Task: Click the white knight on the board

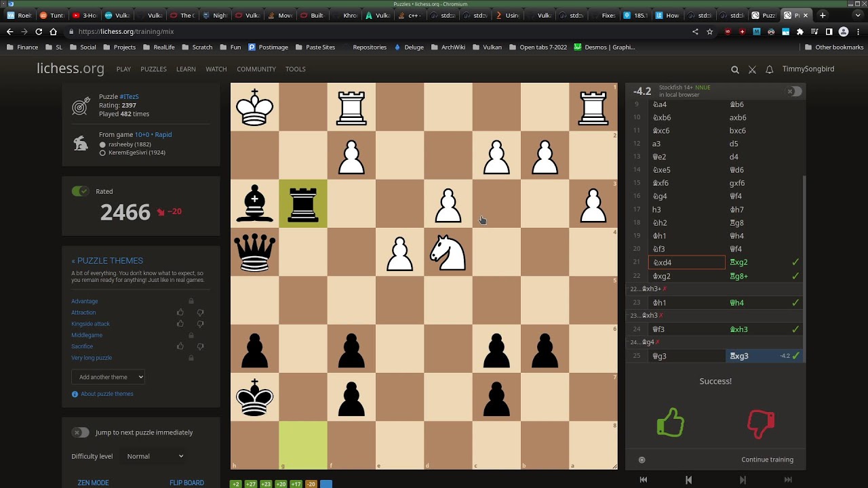Action: pyautogui.click(x=448, y=252)
